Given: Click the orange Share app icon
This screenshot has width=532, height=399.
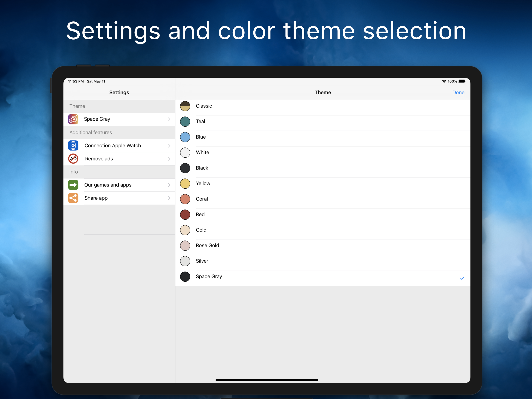Looking at the screenshot, I should pos(73,198).
